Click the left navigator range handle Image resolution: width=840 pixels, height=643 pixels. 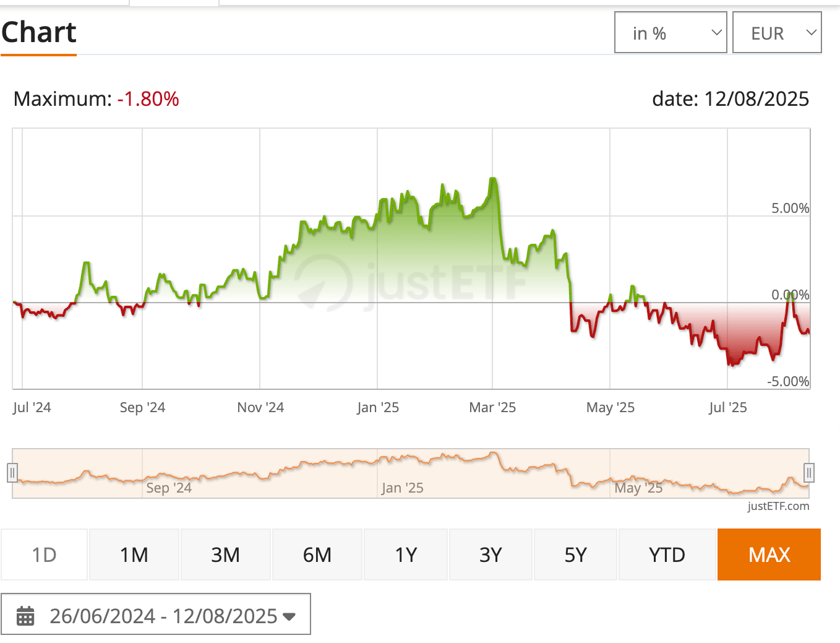12,473
